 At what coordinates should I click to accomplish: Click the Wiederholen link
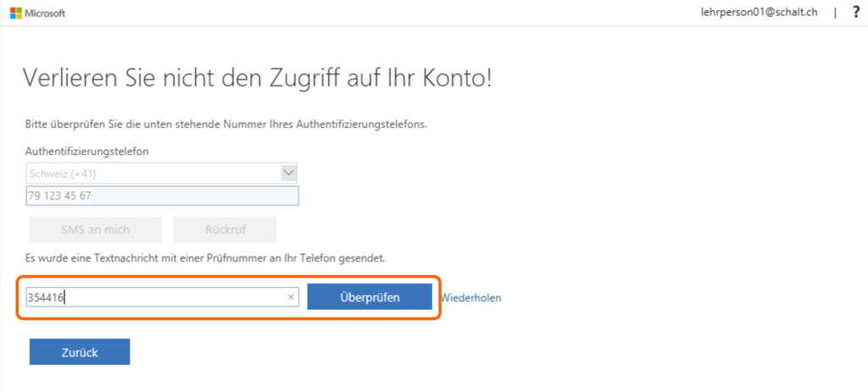pos(470,297)
